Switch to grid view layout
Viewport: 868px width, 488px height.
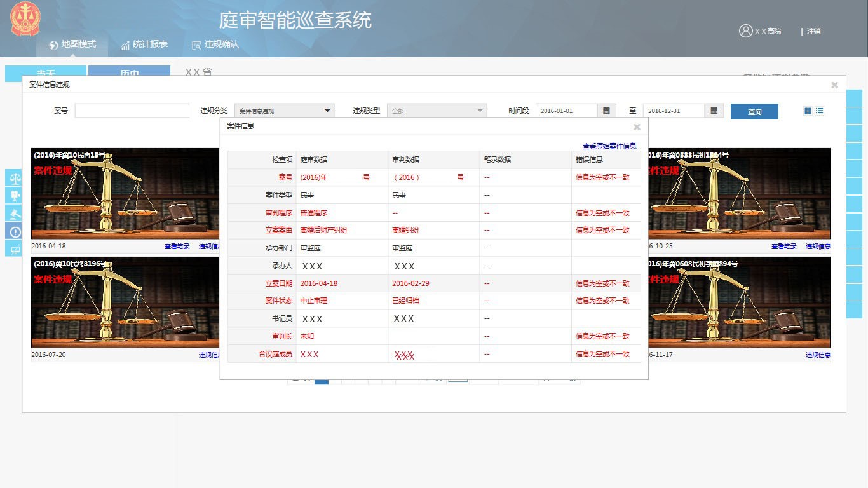[x=808, y=111]
